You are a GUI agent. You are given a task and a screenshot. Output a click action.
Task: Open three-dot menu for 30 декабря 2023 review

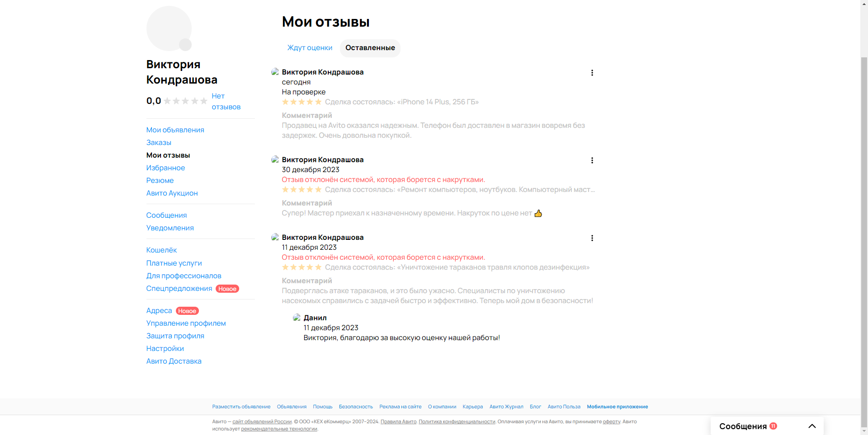(592, 160)
